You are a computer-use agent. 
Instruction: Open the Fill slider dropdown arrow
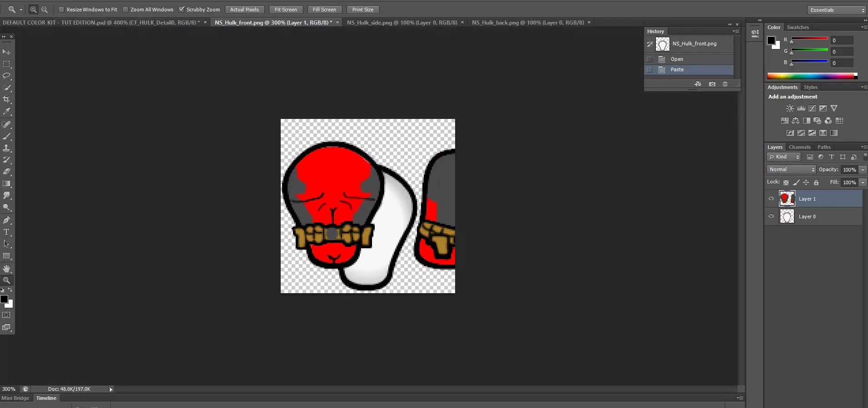[863, 182]
